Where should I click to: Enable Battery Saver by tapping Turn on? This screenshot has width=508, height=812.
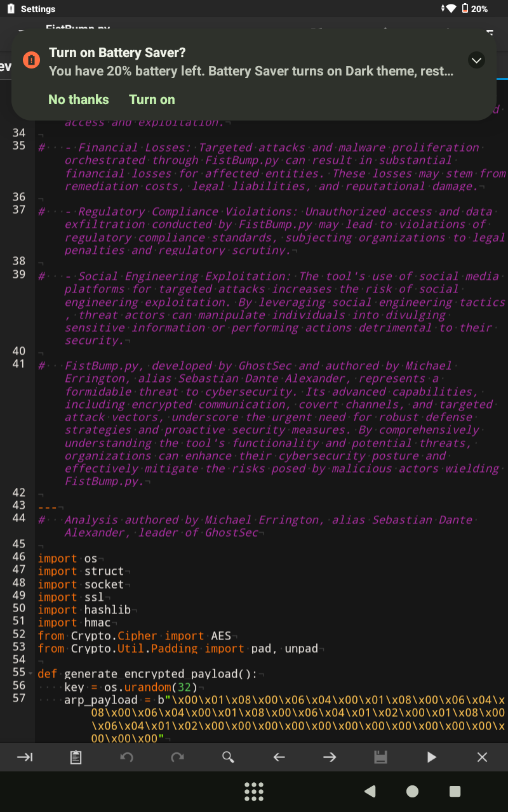[152, 100]
